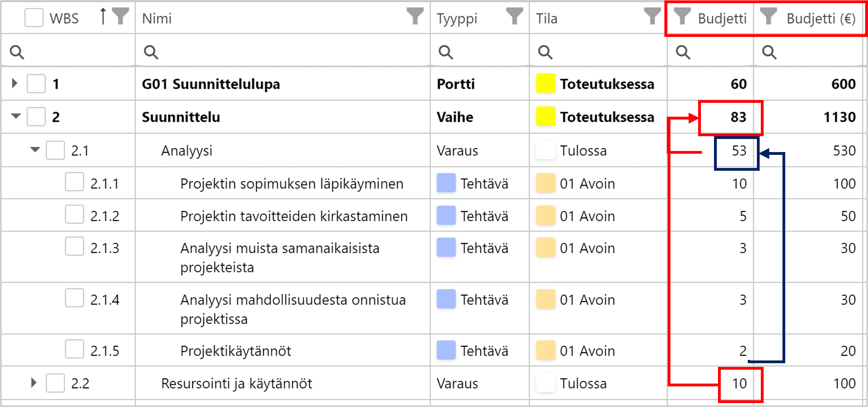Open Projektin tavoitteiden kirkastaminen task
Viewport: 868px width, 407px height.
point(294,216)
